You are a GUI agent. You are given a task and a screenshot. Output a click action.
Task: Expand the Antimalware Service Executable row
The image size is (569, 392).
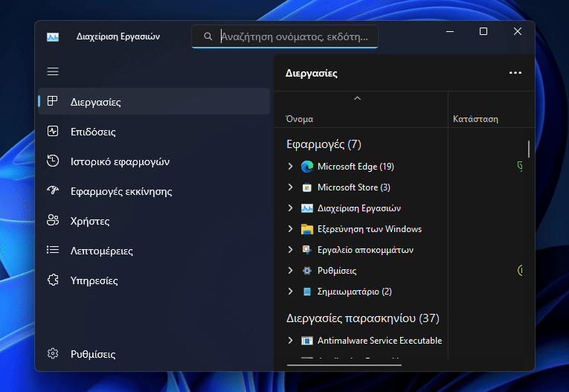click(x=290, y=341)
